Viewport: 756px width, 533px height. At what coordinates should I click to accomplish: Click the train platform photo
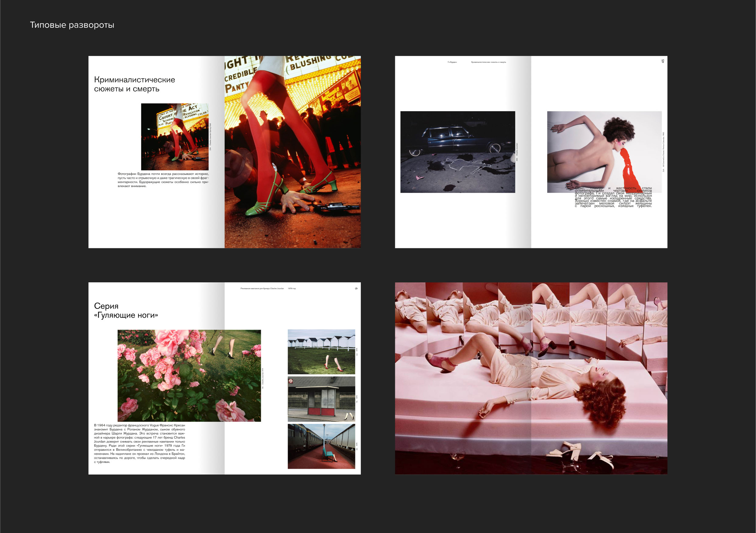321,446
